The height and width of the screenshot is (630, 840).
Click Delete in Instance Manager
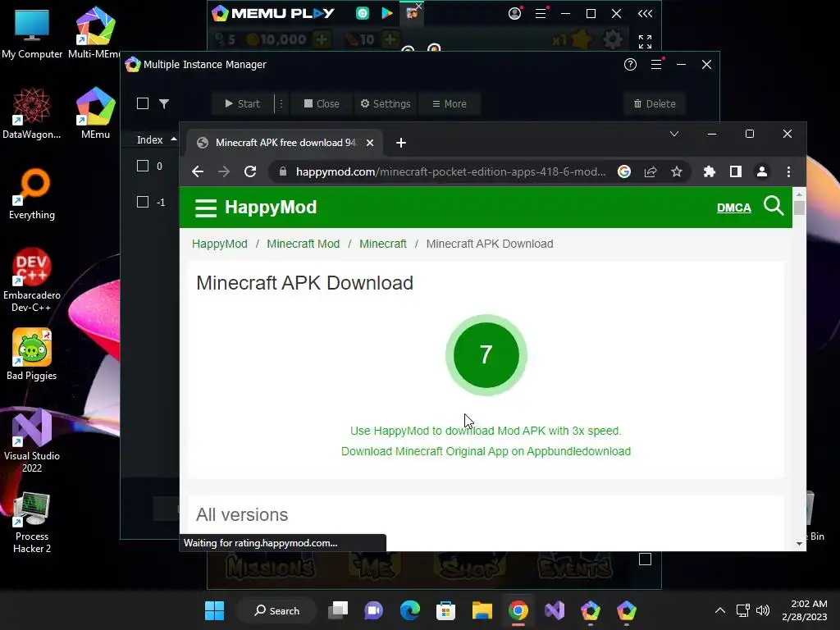[x=655, y=104]
